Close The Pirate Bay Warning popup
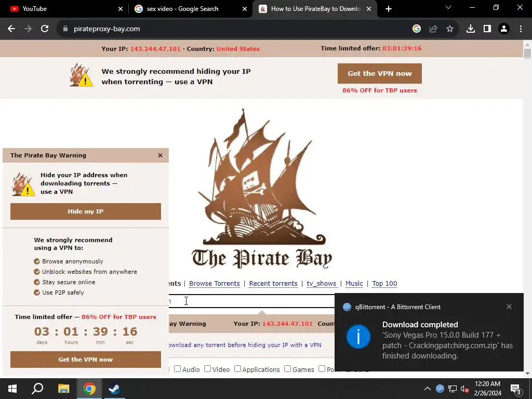Viewport: 532px width, 399px height. (x=160, y=155)
